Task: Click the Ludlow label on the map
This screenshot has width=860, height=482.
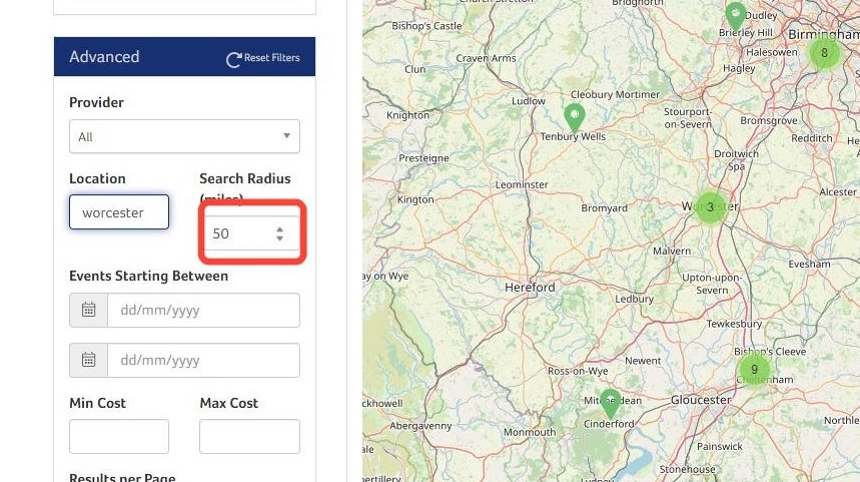Action: [528, 101]
